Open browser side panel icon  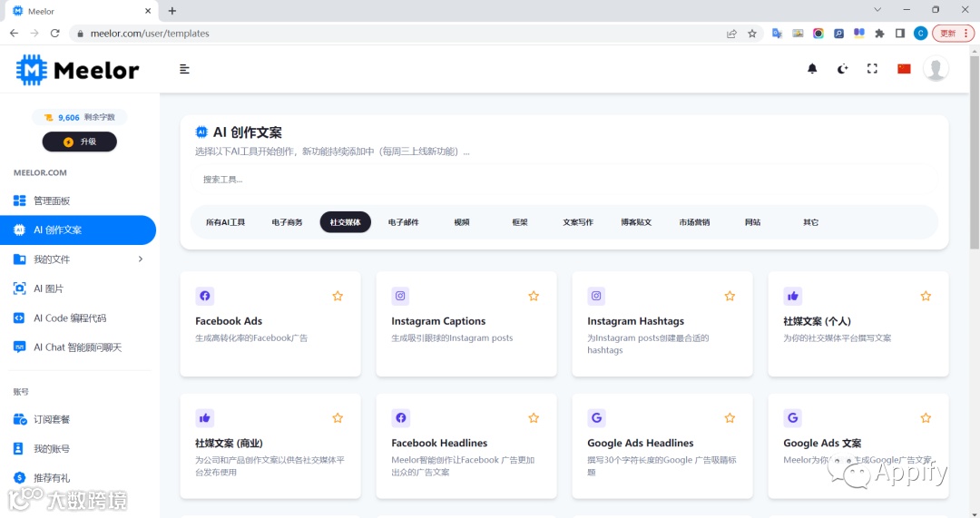click(x=900, y=34)
